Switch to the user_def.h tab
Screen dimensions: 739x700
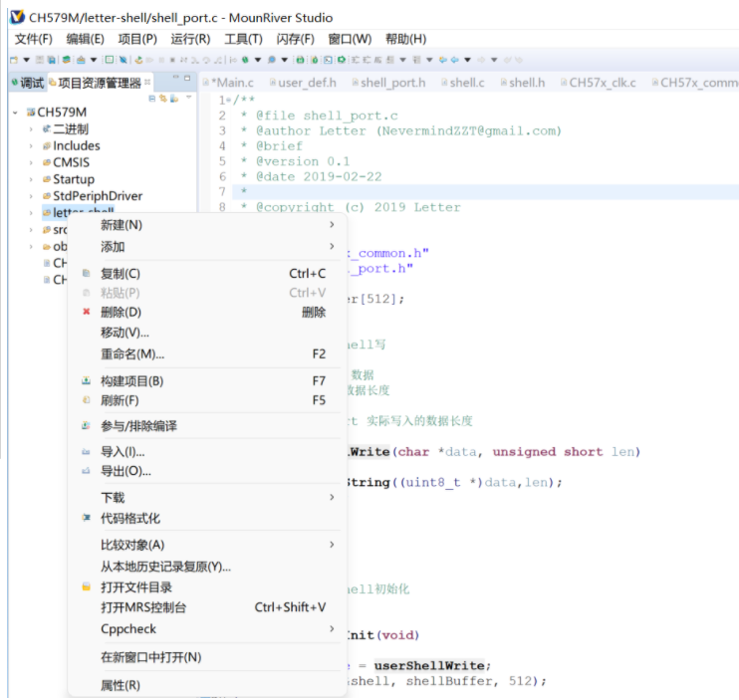[x=303, y=83]
